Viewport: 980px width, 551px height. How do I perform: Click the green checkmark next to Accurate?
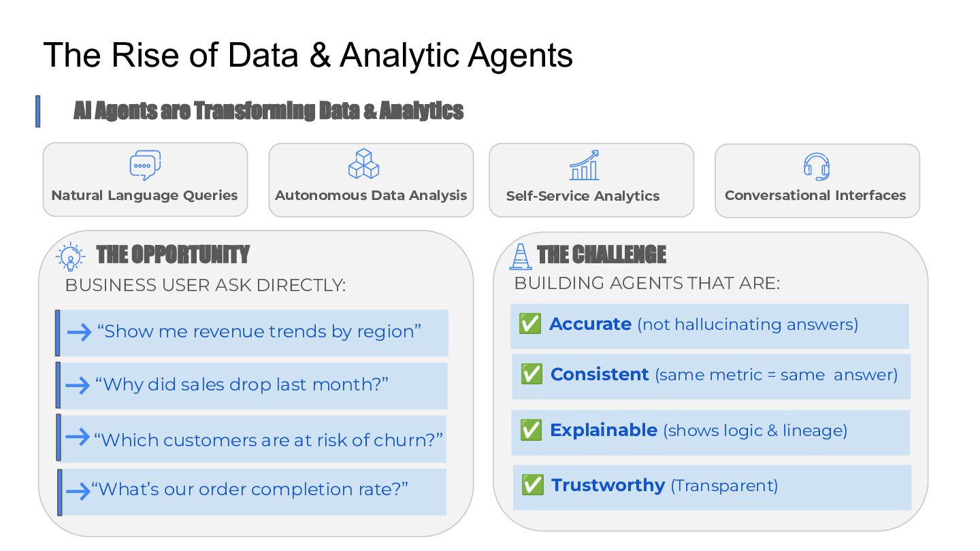(529, 324)
